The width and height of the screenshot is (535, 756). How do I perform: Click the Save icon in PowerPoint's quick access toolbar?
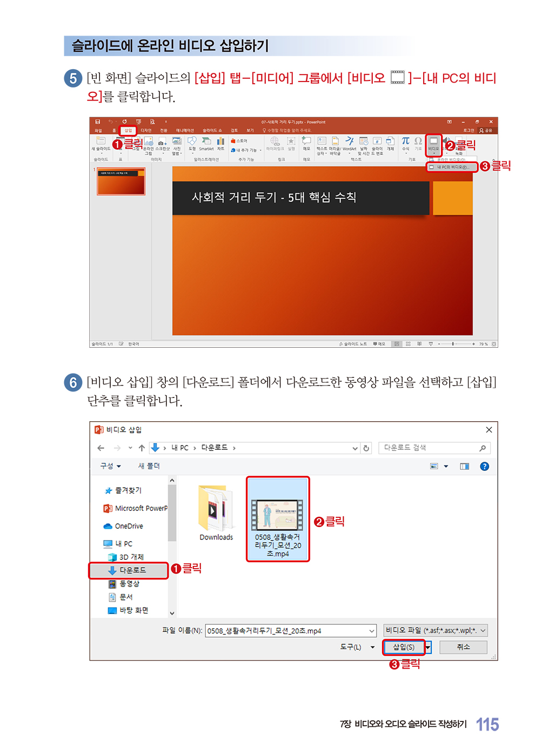[98, 122]
